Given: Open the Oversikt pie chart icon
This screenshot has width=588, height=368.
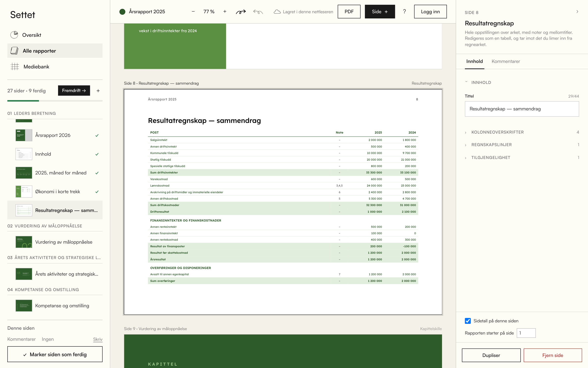Looking at the screenshot, I should (14, 35).
